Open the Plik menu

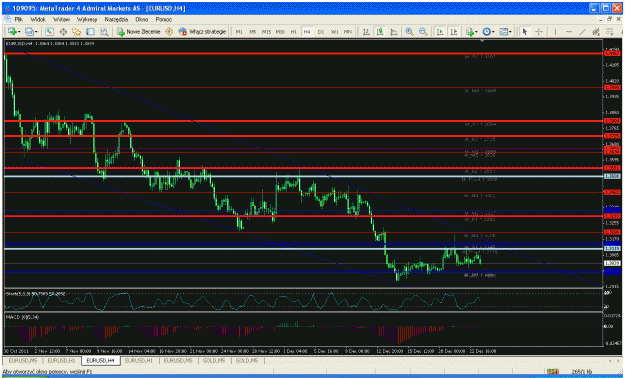pos(18,19)
